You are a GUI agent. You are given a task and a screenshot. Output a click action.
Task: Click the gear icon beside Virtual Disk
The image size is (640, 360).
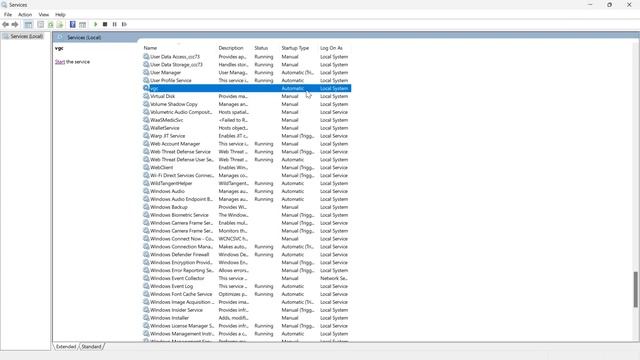(x=146, y=96)
